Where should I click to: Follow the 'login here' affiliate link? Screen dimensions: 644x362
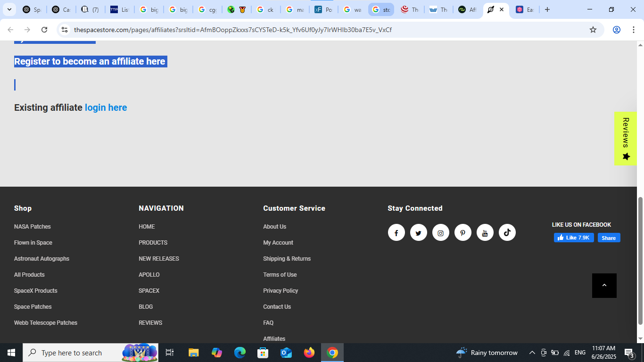click(x=106, y=107)
